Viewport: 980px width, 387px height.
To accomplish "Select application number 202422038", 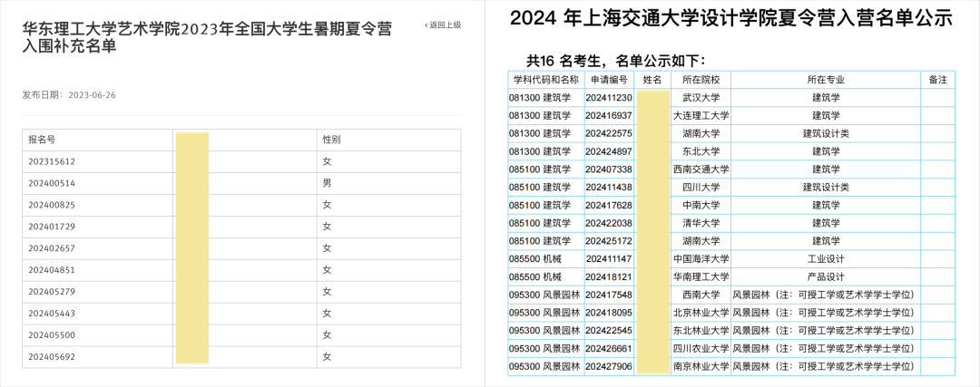I will point(610,223).
